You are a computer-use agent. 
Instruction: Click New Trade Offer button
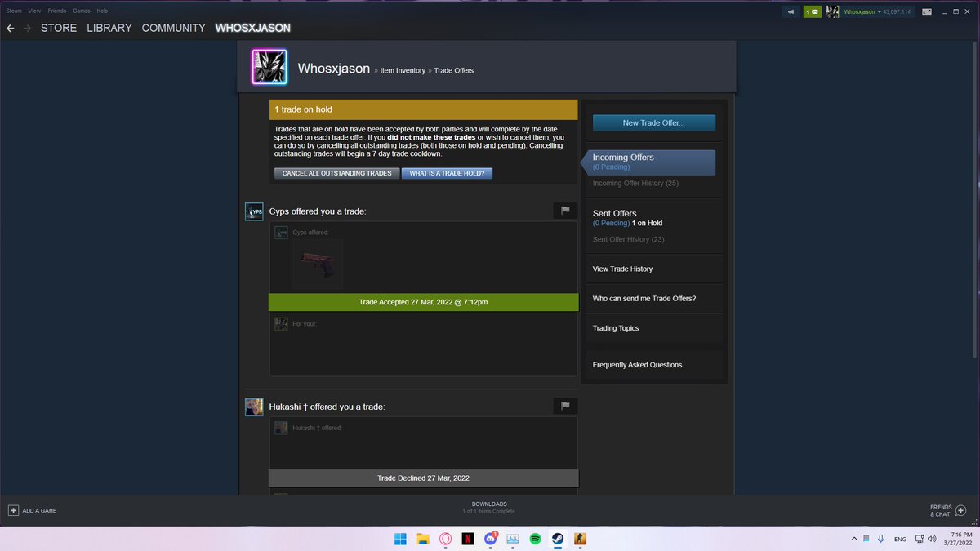click(653, 122)
